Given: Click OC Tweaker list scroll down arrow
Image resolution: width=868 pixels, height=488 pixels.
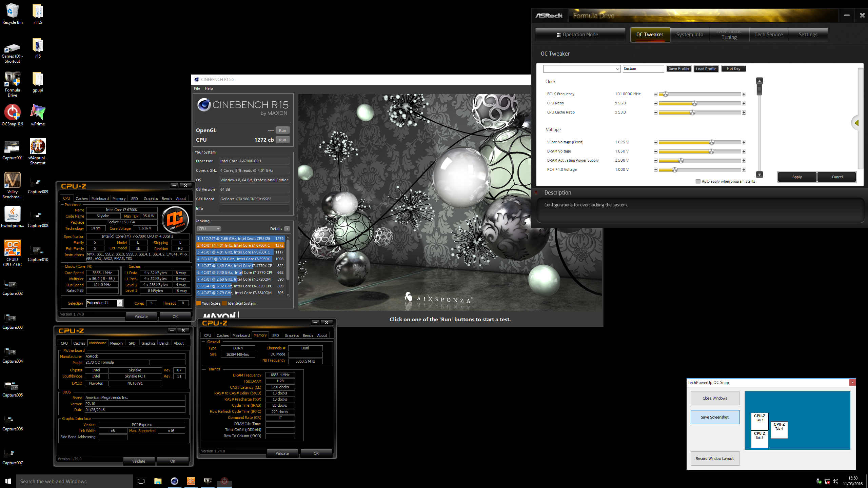Looking at the screenshot, I should 759,175.
